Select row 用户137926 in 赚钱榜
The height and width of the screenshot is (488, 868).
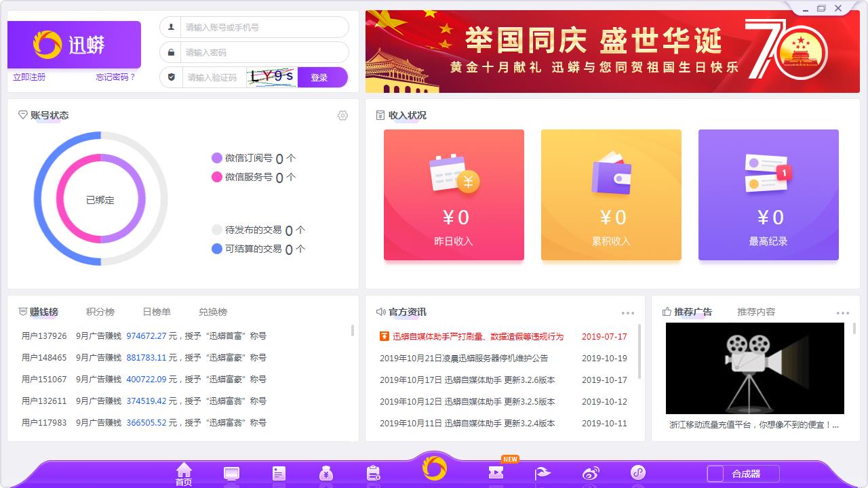(x=144, y=336)
